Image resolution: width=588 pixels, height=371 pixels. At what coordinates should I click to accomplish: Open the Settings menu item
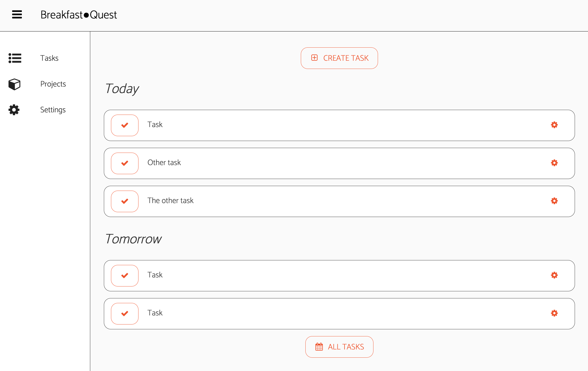53,110
